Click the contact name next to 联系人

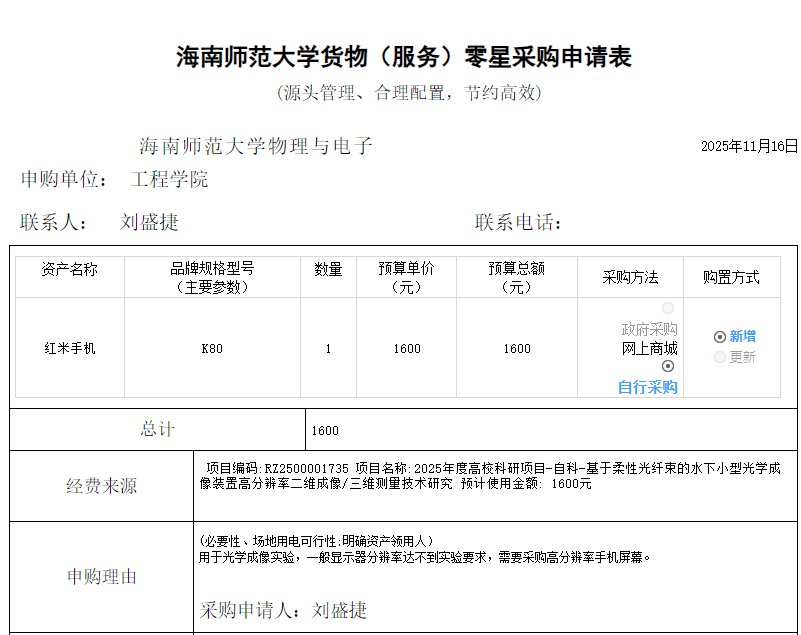point(149,222)
